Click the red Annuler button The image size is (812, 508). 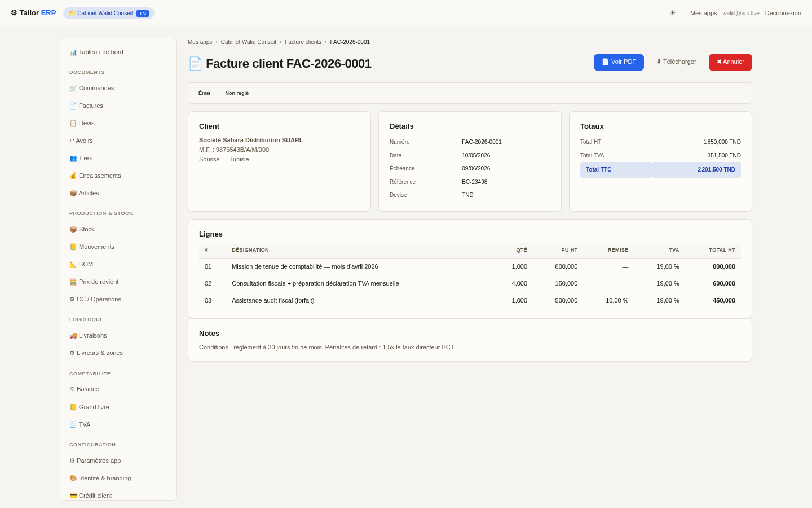point(730,62)
